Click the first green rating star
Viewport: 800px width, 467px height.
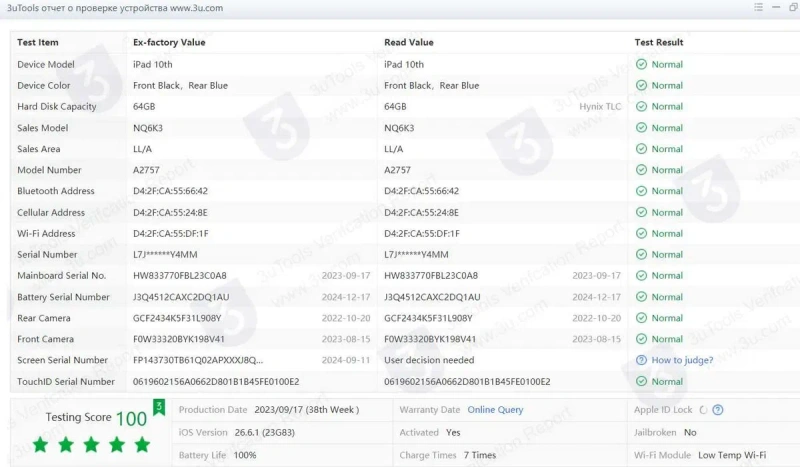pyautogui.click(x=40, y=445)
